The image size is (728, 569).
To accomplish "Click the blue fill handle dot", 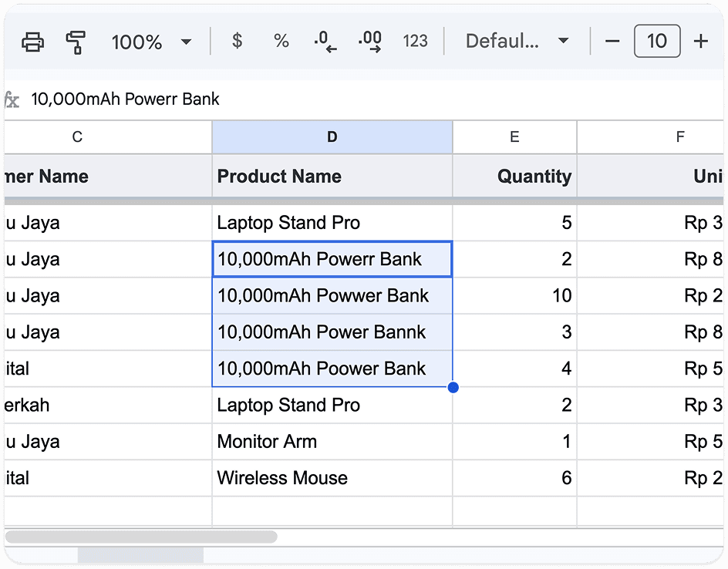I will coord(453,387).
